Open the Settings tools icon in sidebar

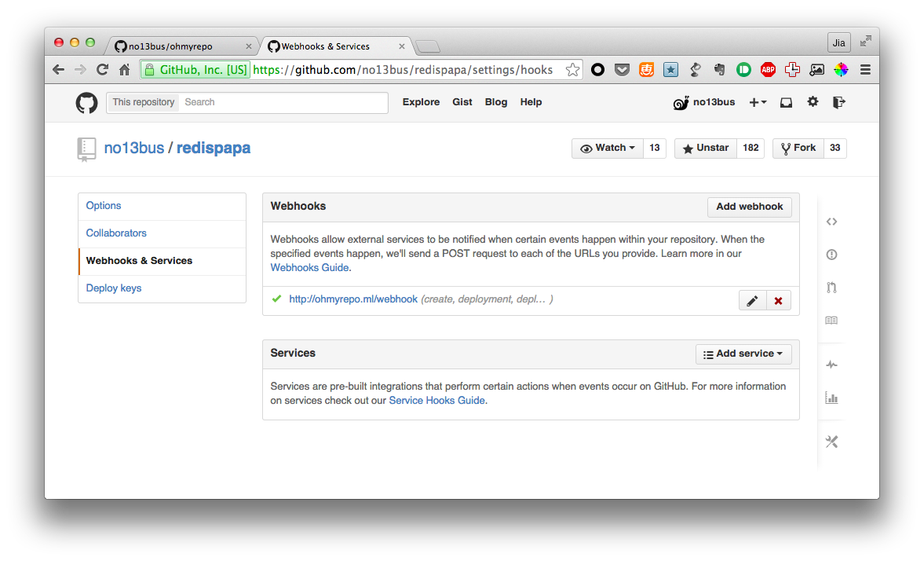coord(831,442)
